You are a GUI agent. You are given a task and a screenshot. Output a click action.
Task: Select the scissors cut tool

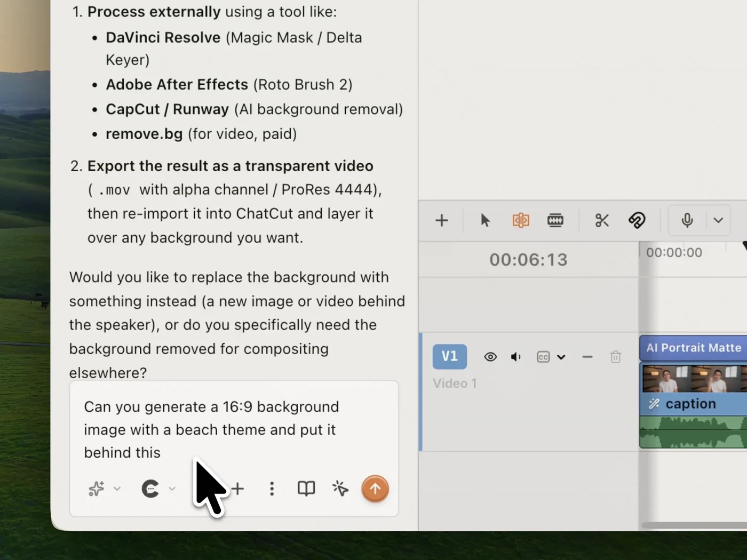(x=602, y=220)
